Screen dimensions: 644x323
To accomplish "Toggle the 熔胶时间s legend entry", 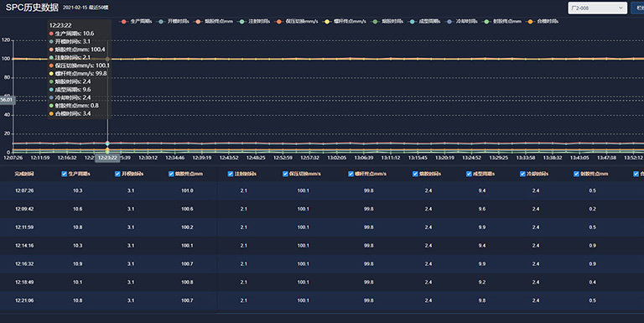I will [x=387, y=21].
